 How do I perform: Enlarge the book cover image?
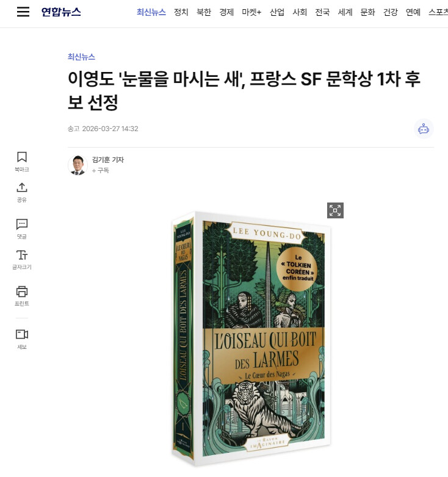pyautogui.click(x=335, y=210)
